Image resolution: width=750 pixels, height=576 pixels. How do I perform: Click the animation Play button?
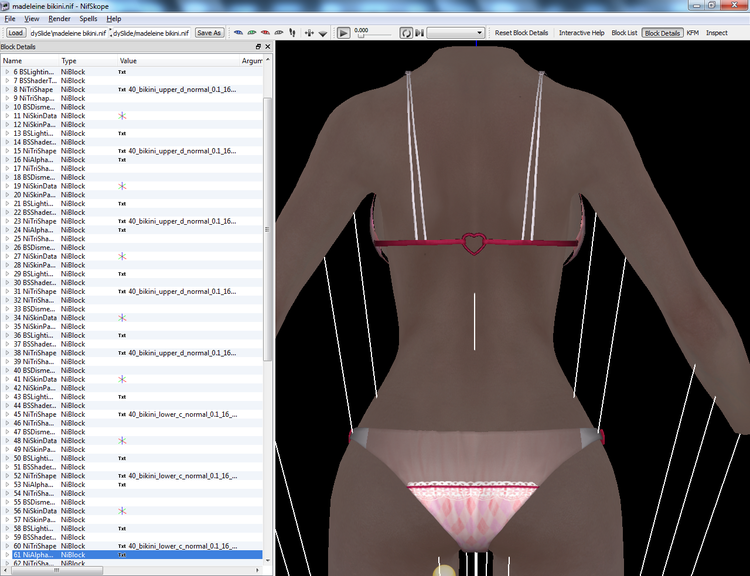pyautogui.click(x=343, y=33)
